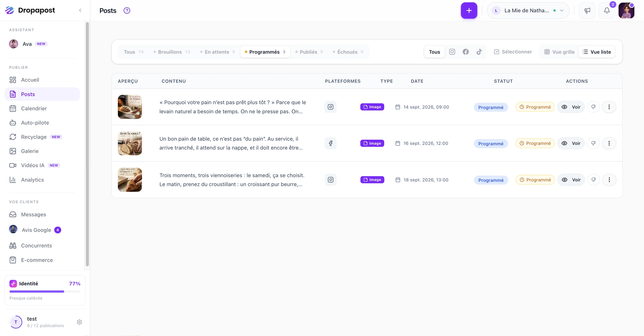Open the megaphone announcements icon
This screenshot has height=336, width=644.
587,10
